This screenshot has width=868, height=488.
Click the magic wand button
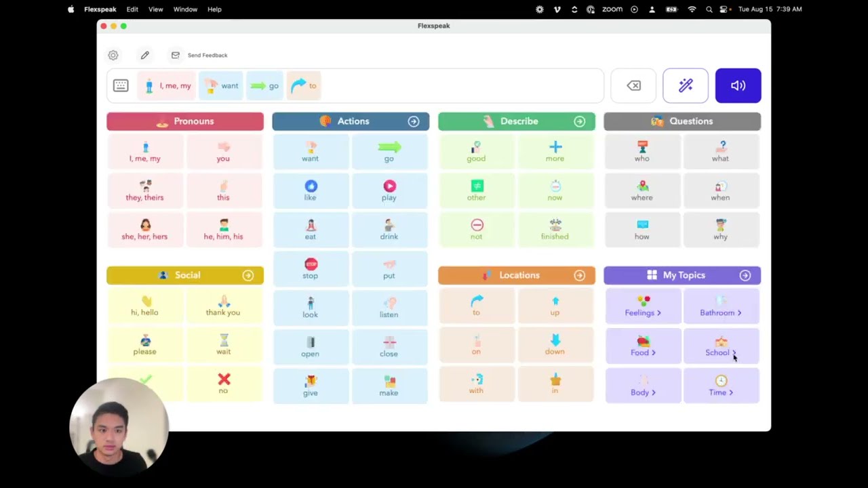(686, 85)
